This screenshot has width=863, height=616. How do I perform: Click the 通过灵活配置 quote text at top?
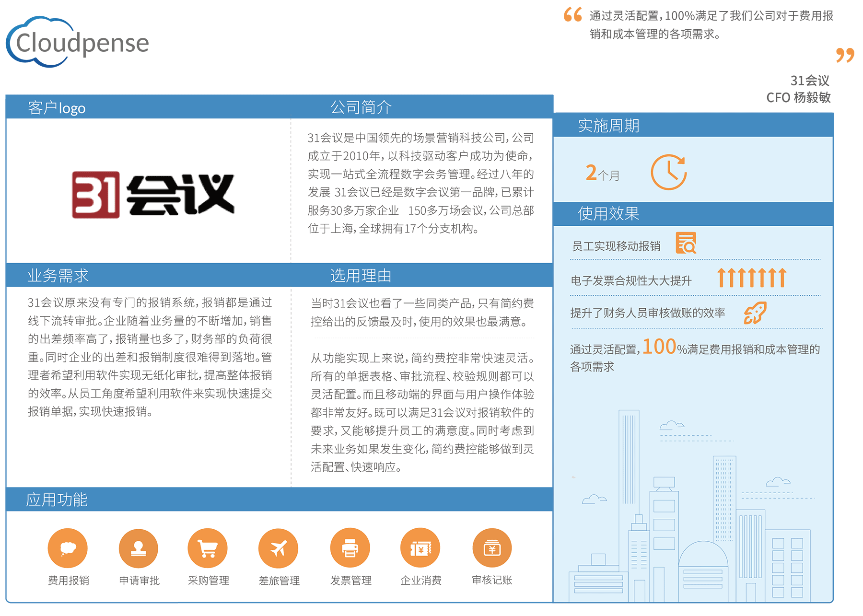click(711, 25)
